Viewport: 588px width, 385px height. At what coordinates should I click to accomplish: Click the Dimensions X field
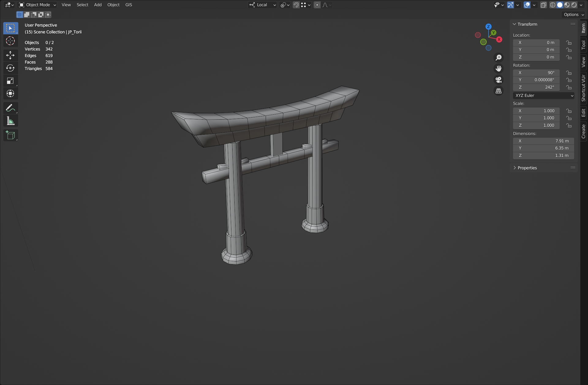click(x=543, y=141)
